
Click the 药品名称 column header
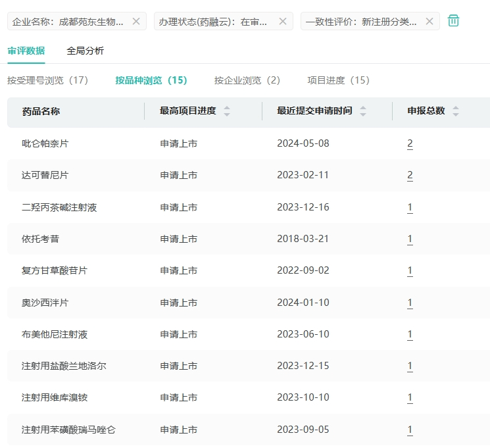click(x=41, y=111)
